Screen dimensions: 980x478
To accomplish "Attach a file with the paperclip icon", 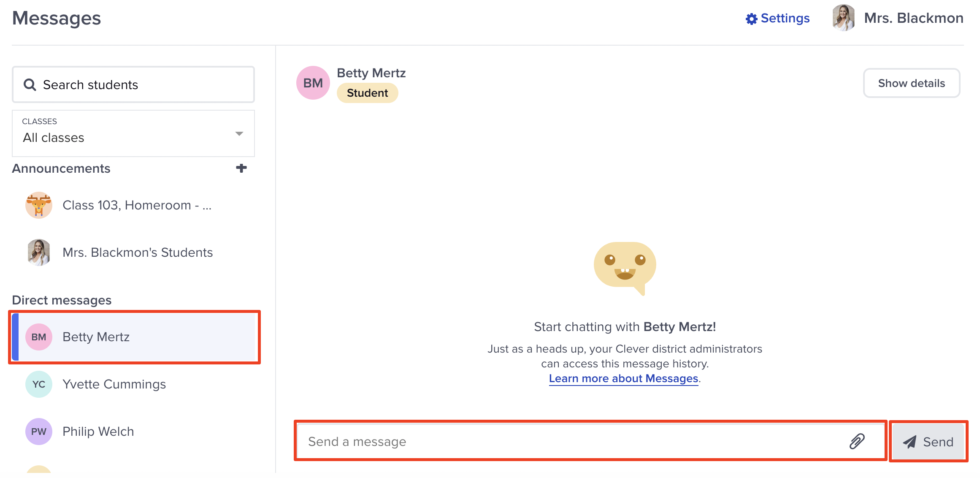I will coord(857,442).
